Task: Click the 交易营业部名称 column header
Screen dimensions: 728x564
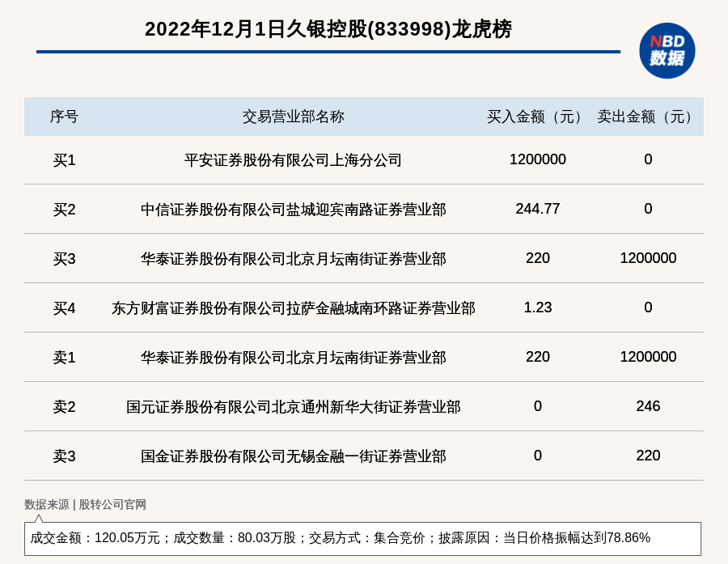Action: (293, 117)
